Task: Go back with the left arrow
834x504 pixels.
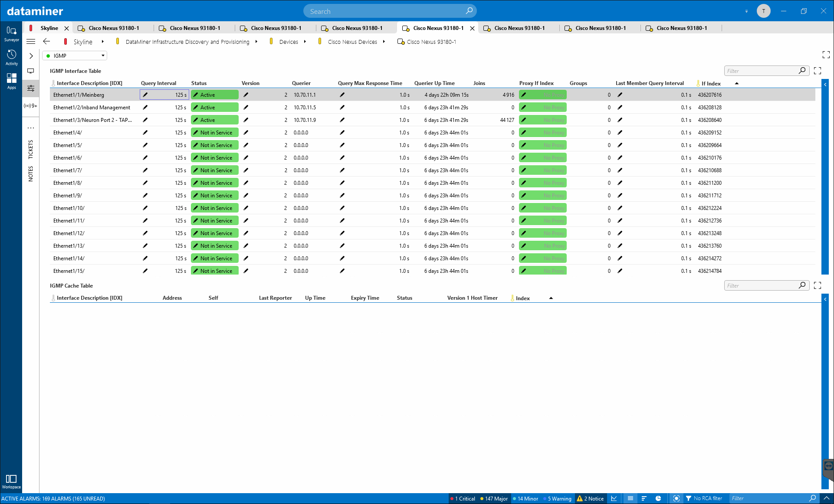Action: tap(46, 42)
